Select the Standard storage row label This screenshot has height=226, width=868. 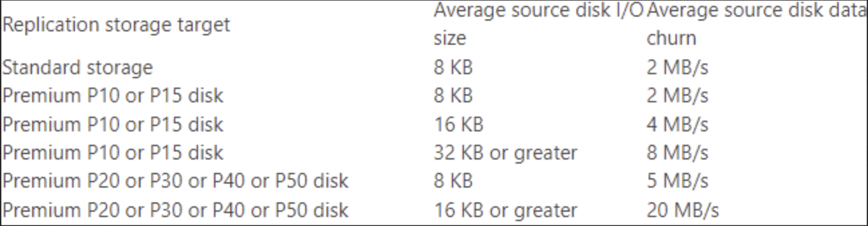tap(77, 68)
